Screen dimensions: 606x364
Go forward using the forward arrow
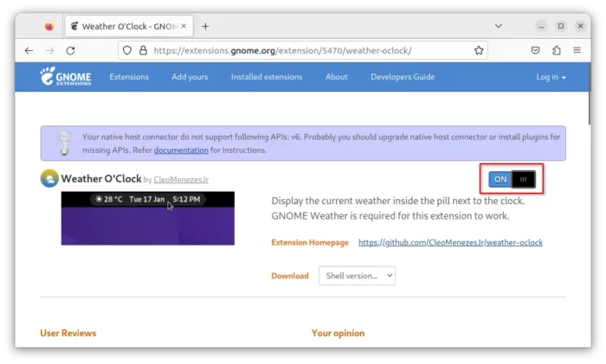coord(49,50)
